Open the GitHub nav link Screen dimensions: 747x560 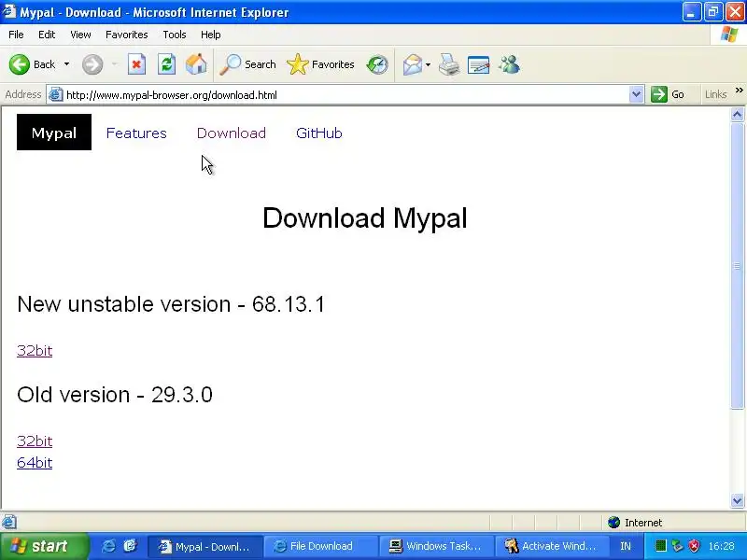coord(319,133)
